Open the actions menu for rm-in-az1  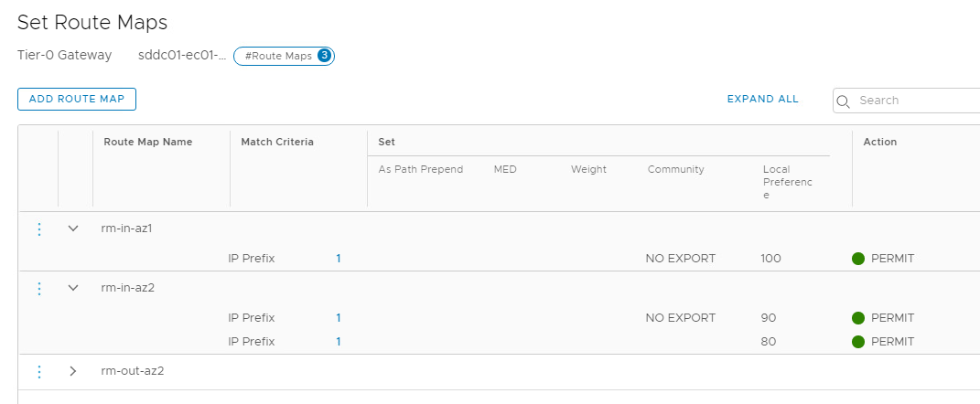(38, 229)
